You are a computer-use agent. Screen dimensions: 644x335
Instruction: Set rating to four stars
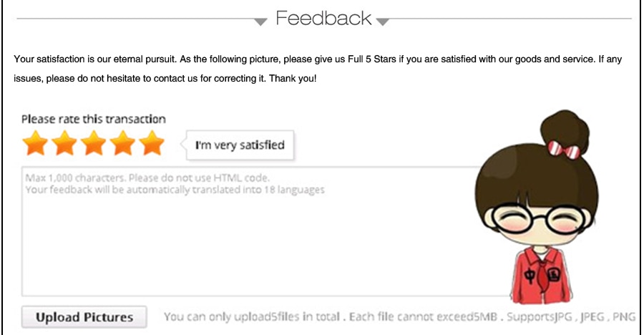123,143
